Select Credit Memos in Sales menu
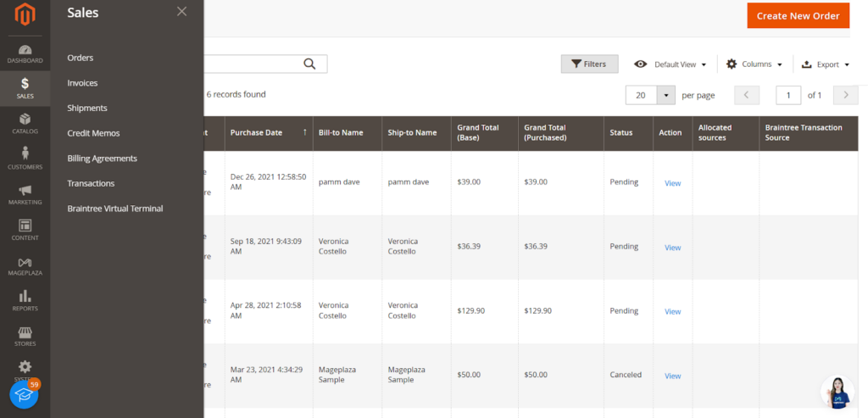The image size is (868, 418). click(x=93, y=133)
